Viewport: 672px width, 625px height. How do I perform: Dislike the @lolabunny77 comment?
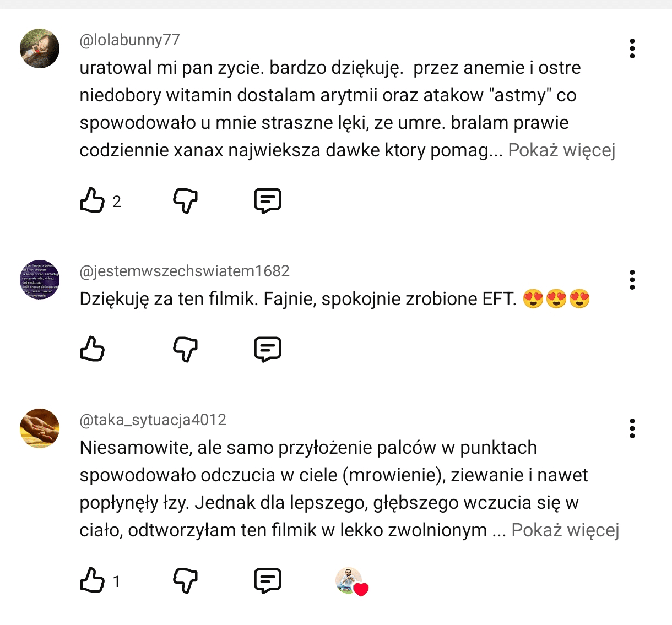click(x=185, y=200)
